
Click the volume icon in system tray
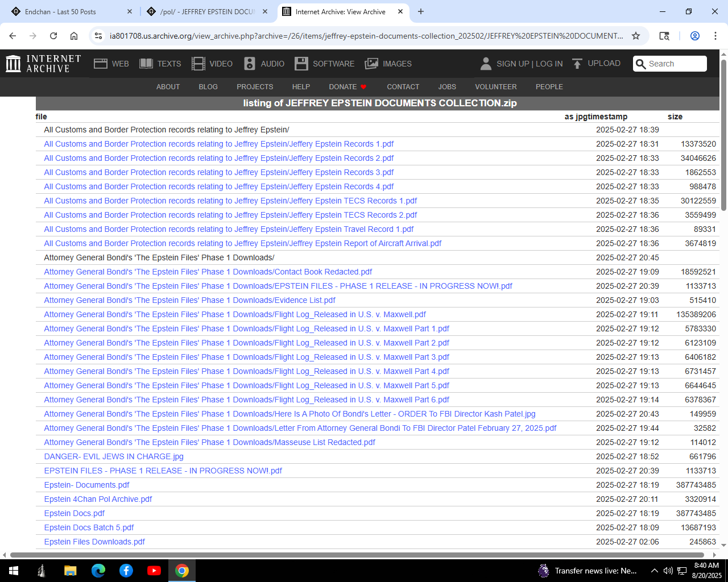pos(668,571)
